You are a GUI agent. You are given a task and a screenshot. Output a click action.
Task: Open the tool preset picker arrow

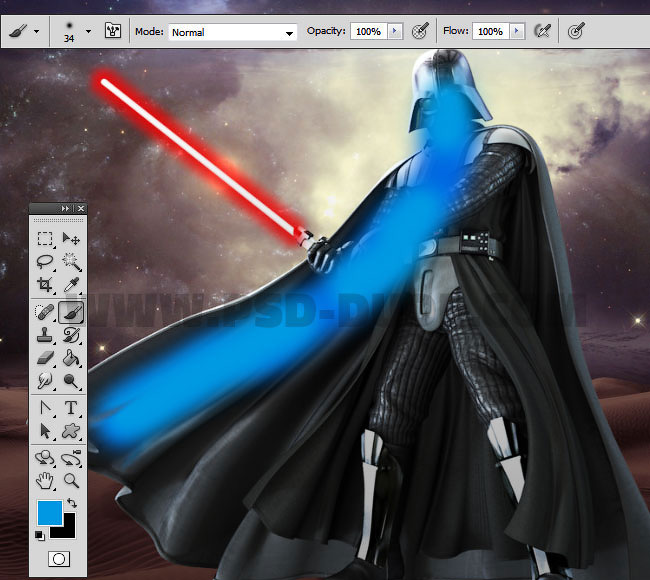tap(36, 32)
